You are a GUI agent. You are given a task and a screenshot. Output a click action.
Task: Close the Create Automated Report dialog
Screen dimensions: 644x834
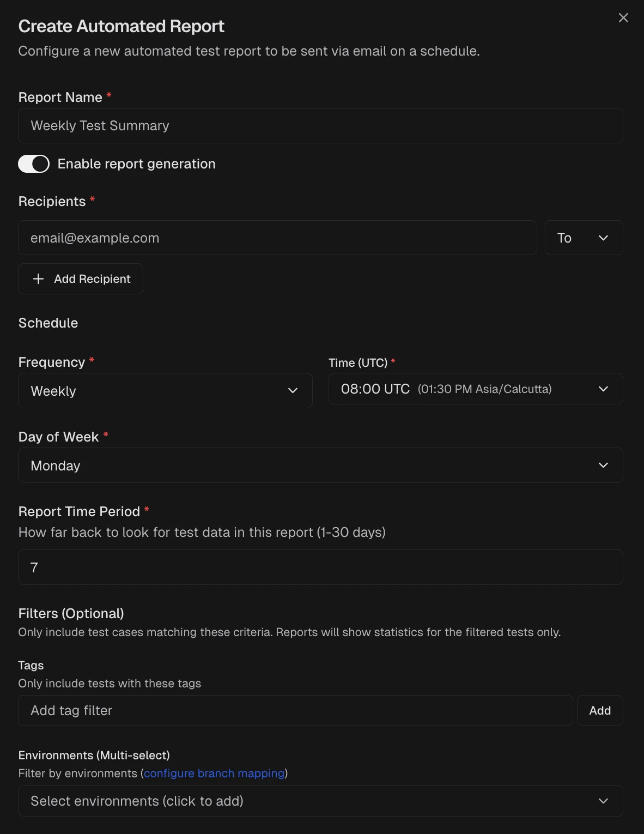click(x=623, y=17)
